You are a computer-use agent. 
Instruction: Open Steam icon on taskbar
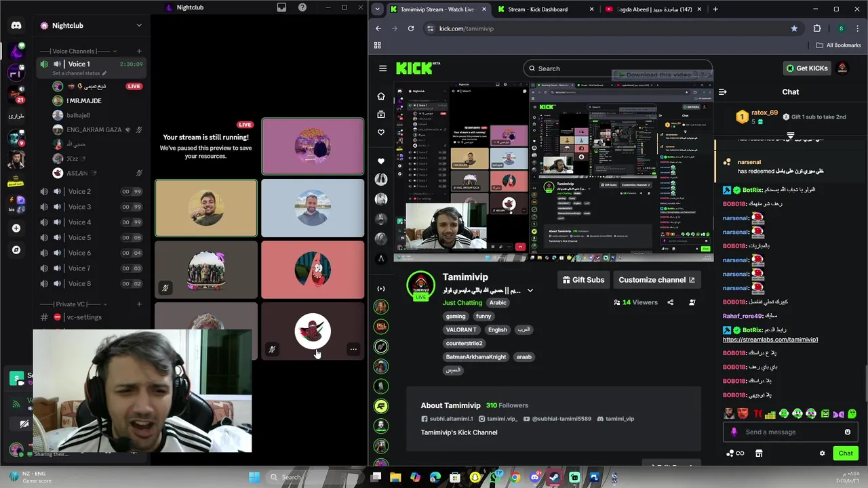[555, 477]
